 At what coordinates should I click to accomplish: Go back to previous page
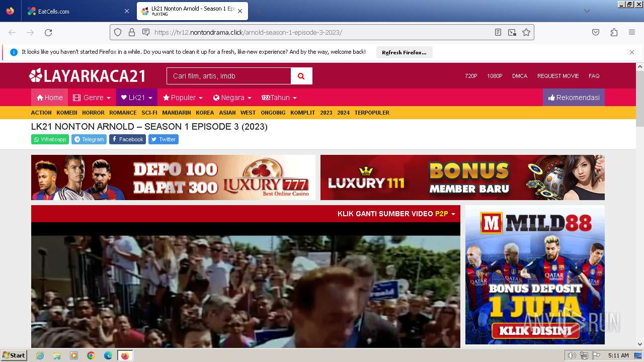12,32
